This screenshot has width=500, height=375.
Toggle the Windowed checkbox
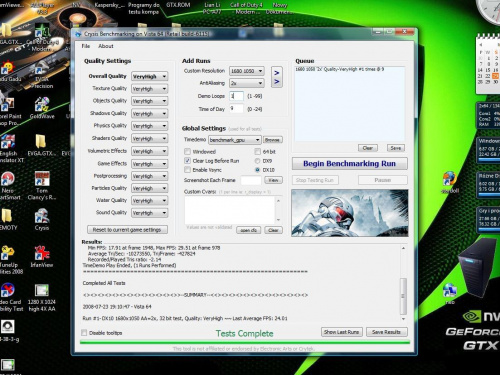pyautogui.click(x=188, y=152)
